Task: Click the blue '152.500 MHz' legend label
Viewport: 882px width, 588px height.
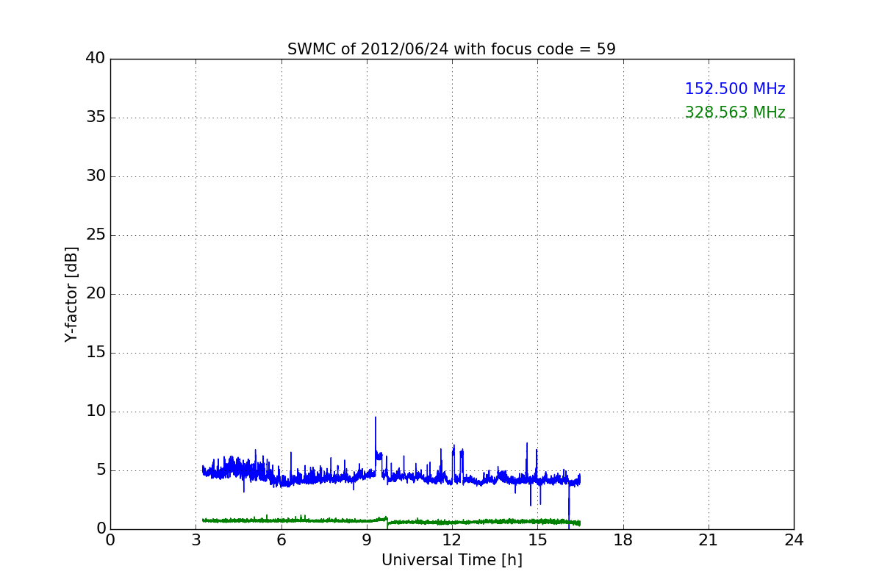Action: 735,89
